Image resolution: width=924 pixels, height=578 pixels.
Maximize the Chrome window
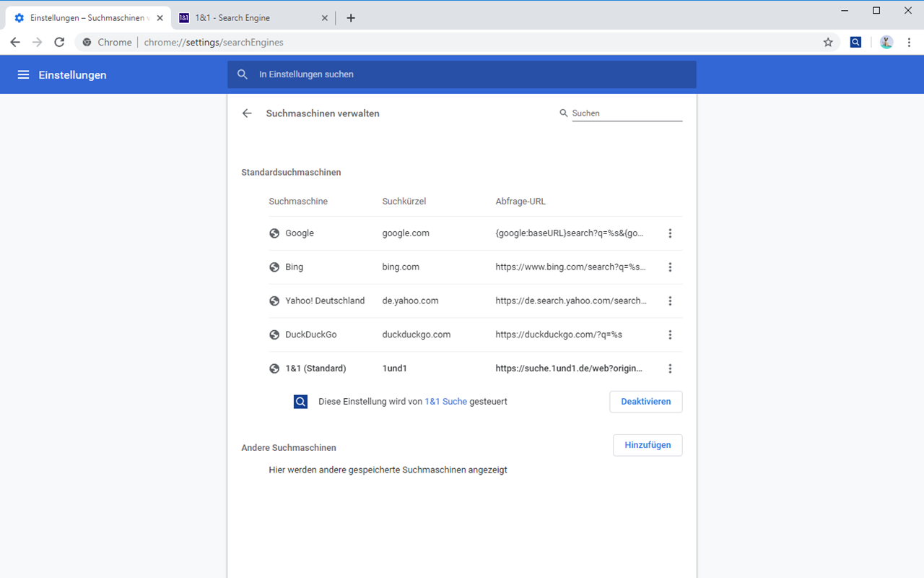coord(876,10)
